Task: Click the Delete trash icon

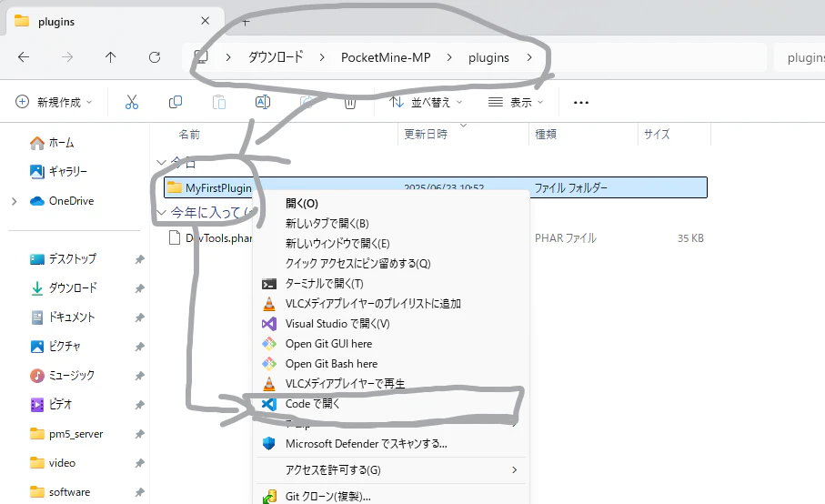Action: (350, 102)
